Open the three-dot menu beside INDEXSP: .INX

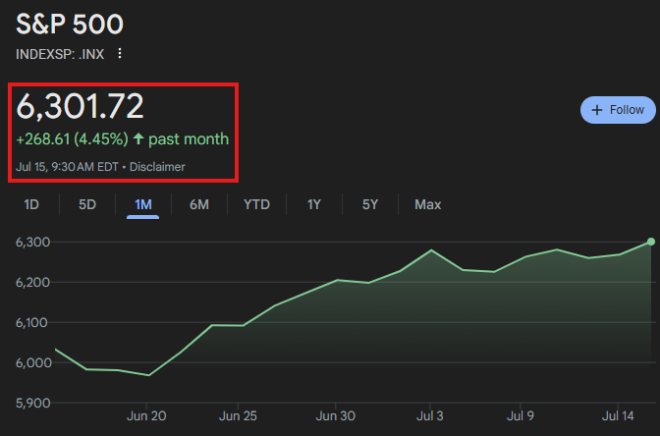(x=120, y=53)
